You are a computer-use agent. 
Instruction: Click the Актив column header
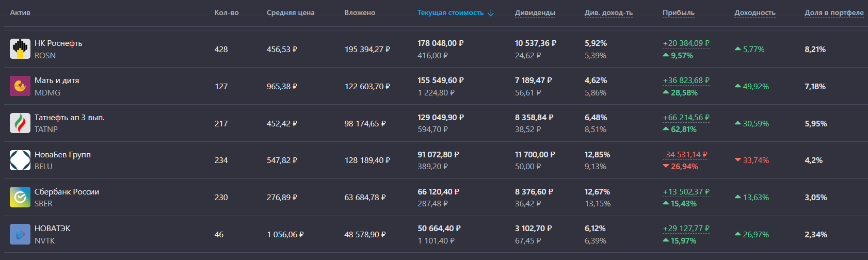pyautogui.click(x=20, y=13)
